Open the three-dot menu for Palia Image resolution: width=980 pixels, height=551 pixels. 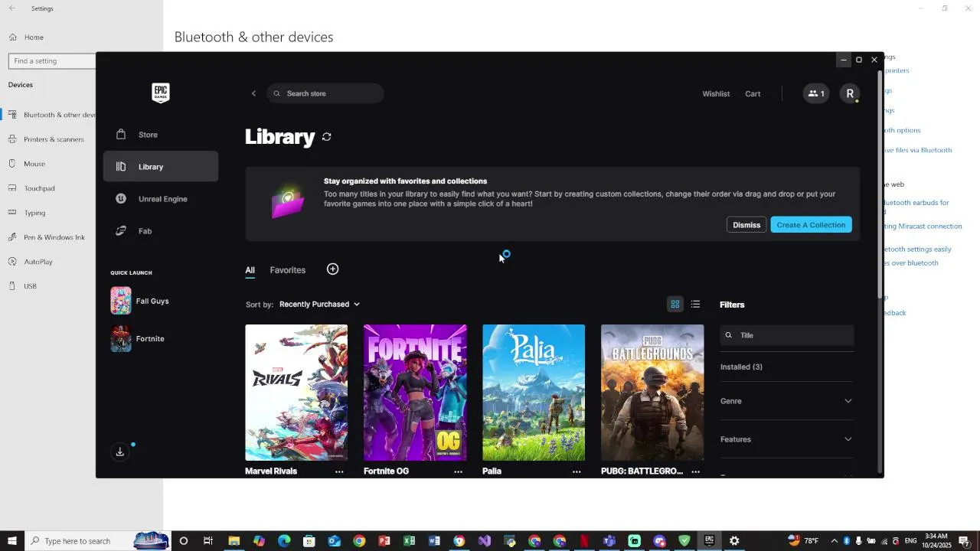(577, 471)
